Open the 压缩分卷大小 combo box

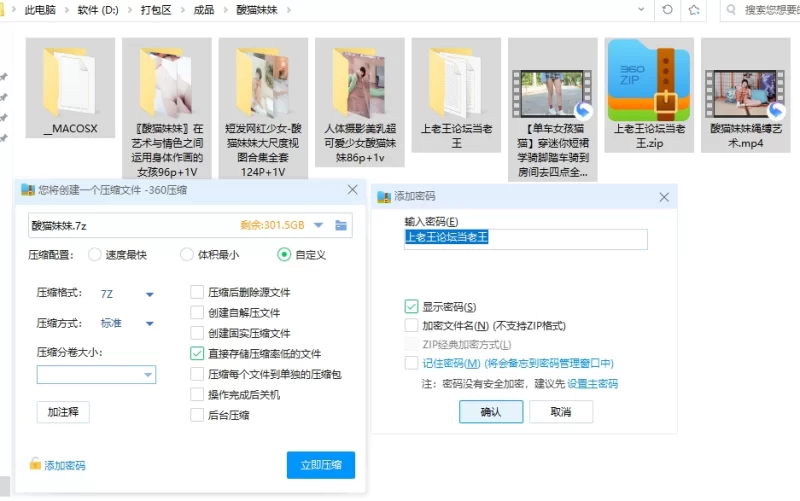[96, 375]
